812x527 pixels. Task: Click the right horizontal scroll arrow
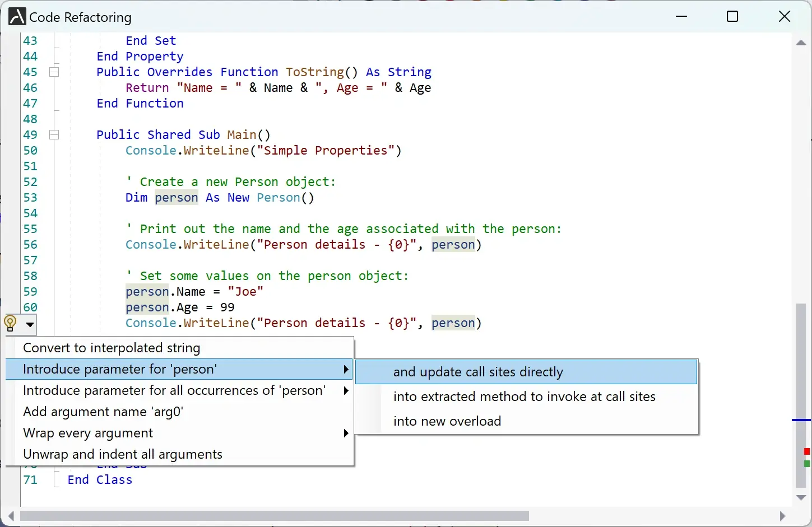coord(783,516)
